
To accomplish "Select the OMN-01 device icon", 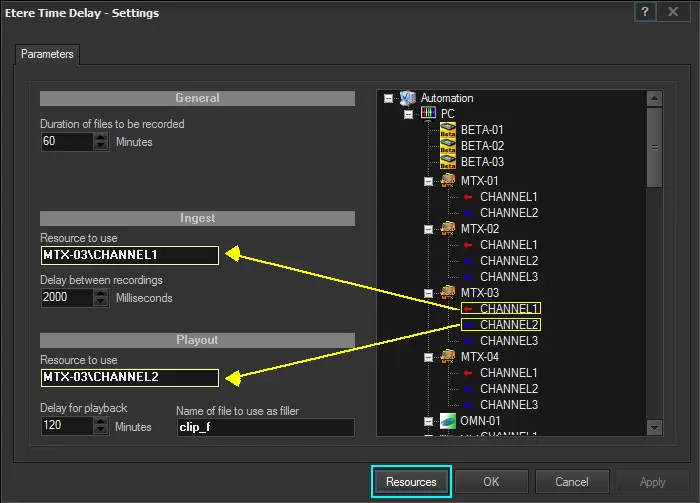I will [447, 420].
